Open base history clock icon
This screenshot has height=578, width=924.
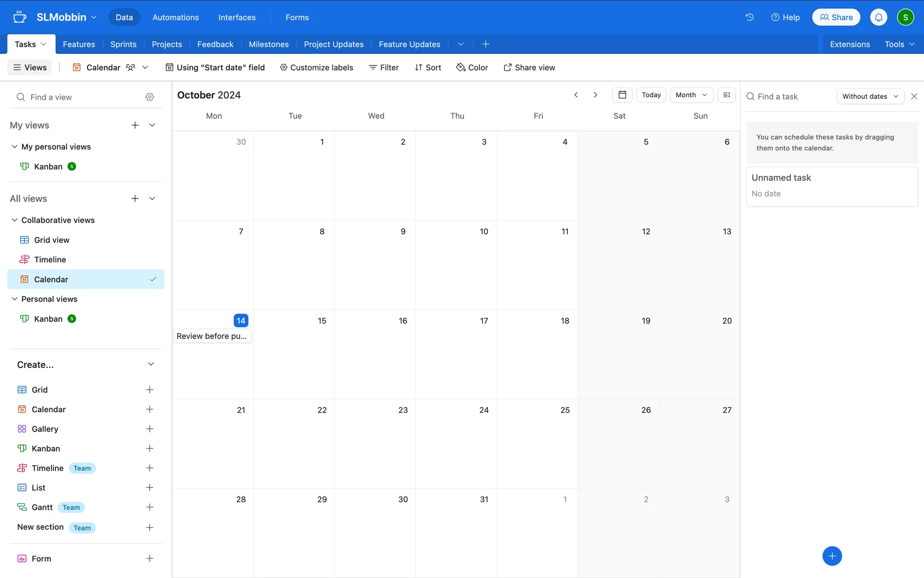[x=749, y=17]
